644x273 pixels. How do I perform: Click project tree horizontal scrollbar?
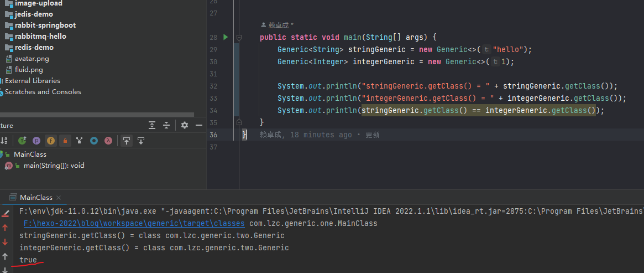click(97, 115)
